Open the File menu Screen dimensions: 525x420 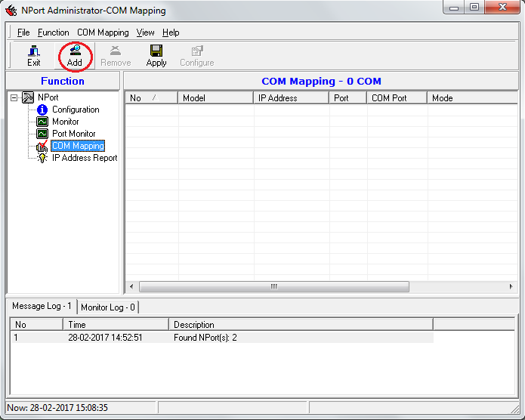tap(23, 32)
